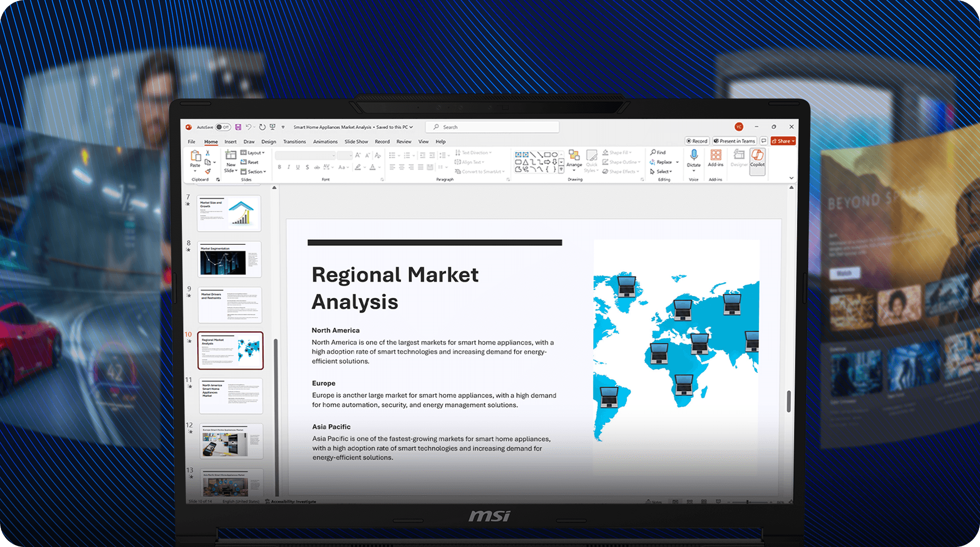Toggle Bold formatting button
Viewport: 980px width, 547px height.
pos(280,168)
